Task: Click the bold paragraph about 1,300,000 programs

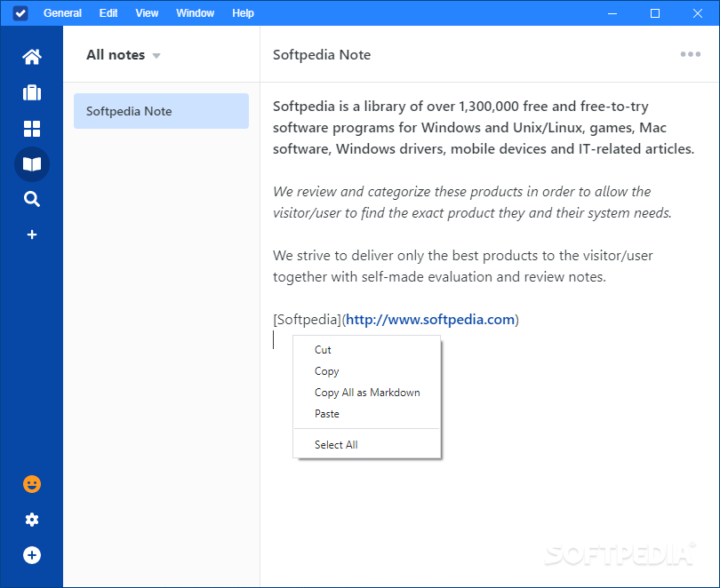Action: click(484, 128)
